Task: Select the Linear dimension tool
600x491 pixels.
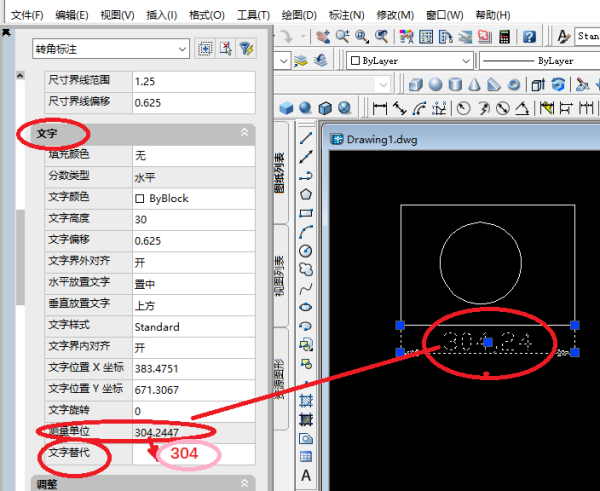Action: (380, 108)
